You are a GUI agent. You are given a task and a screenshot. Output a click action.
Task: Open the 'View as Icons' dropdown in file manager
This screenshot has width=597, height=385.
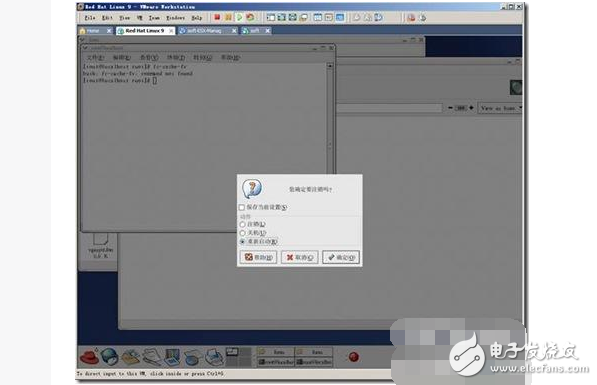[x=500, y=108]
